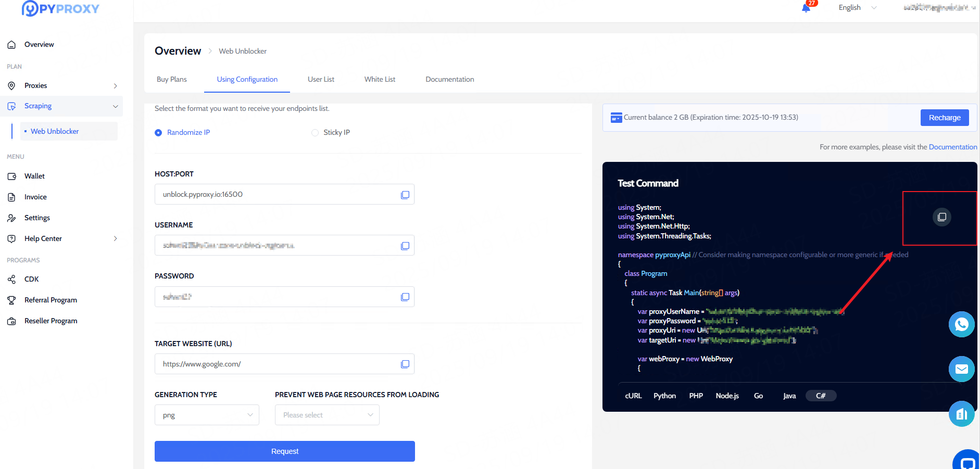Select Java code language
The height and width of the screenshot is (469, 980).
point(789,396)
